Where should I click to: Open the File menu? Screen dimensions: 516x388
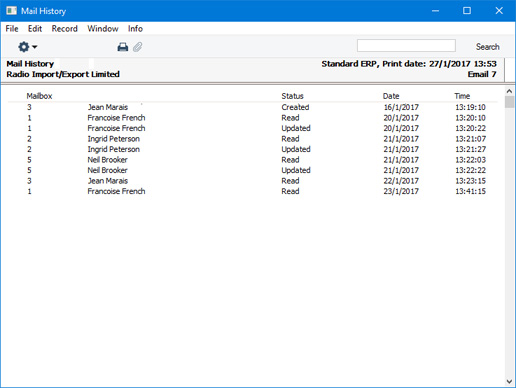12,29
